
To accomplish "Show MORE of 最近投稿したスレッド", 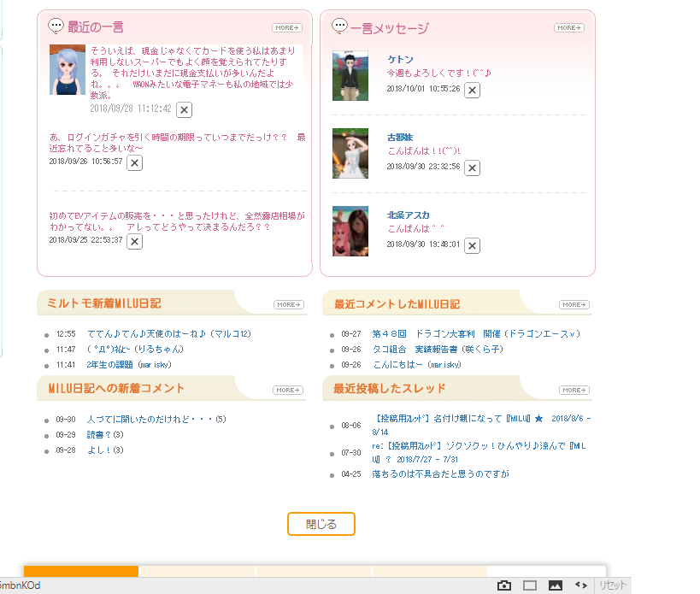I will (574, 391).
